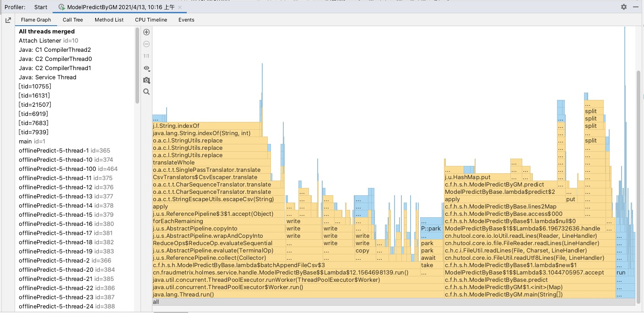Viewport: 644px width, 313px height.
Task: Select All threads merged in list
Action: coord(47,32)
